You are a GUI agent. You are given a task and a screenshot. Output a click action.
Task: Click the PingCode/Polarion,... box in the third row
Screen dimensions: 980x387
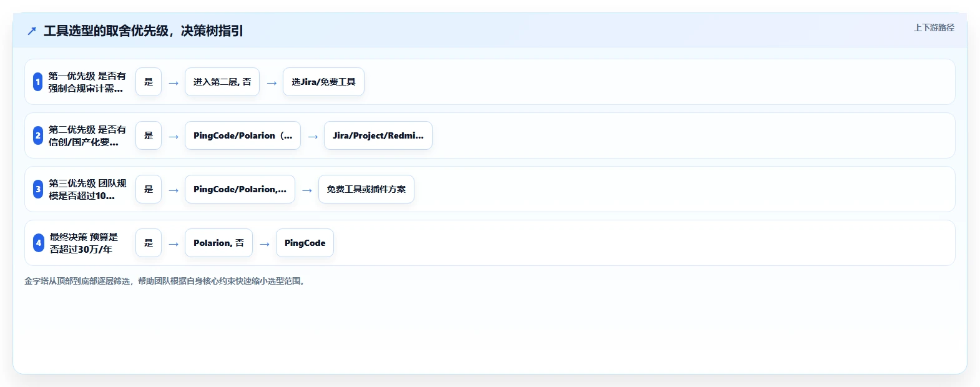coord(240,189)
